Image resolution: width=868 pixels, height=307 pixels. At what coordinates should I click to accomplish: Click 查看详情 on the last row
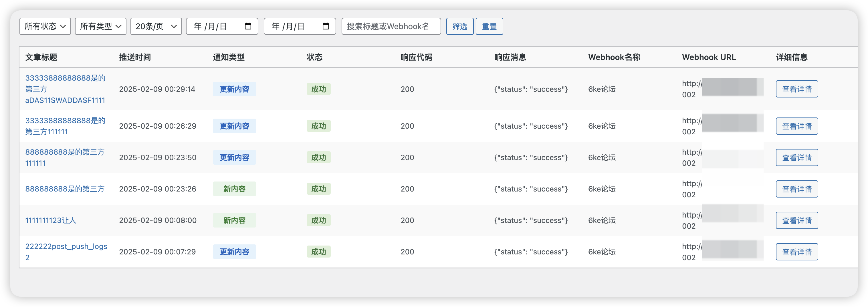(x=796, y=252)
